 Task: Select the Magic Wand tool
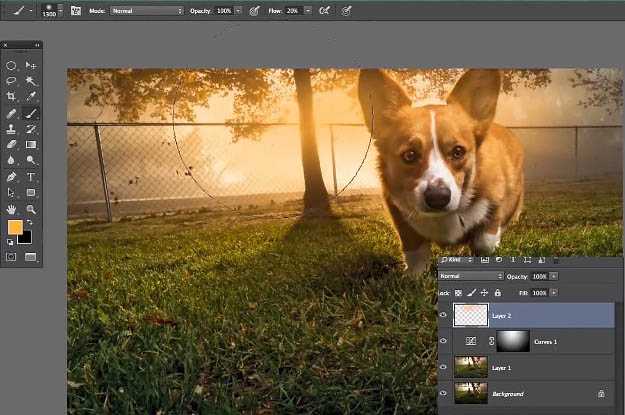click(x=31, y=81)
